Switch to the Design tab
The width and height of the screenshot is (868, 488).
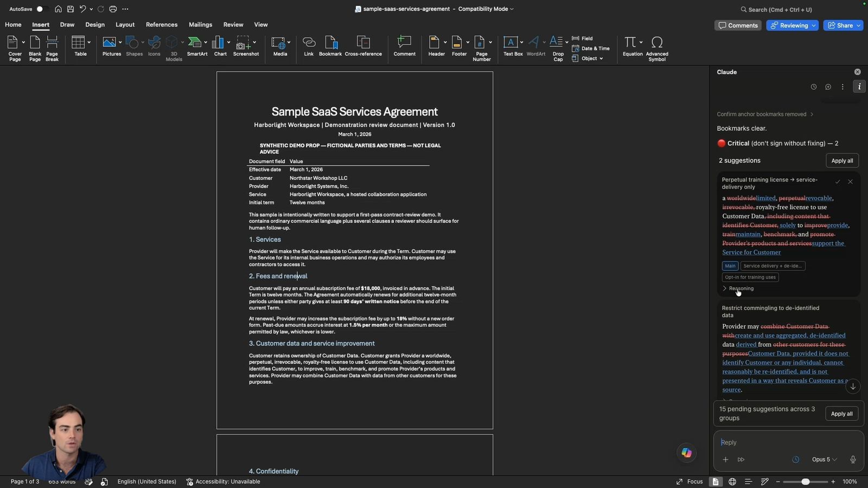coord(95,25)
